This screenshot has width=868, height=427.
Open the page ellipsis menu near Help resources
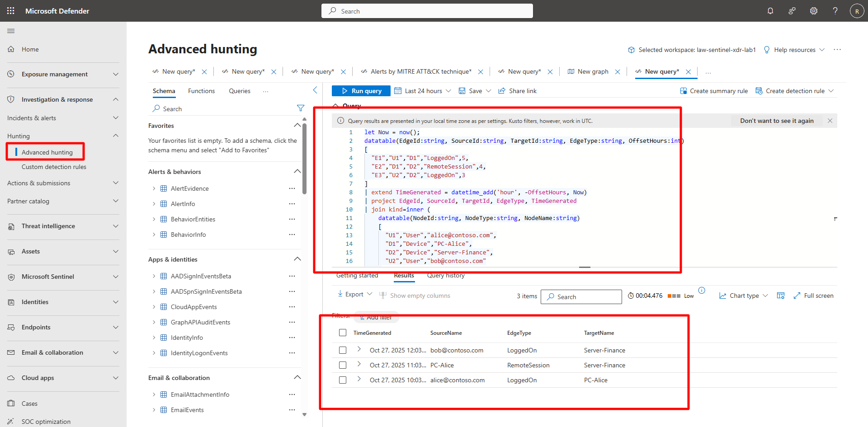[837, 50]
